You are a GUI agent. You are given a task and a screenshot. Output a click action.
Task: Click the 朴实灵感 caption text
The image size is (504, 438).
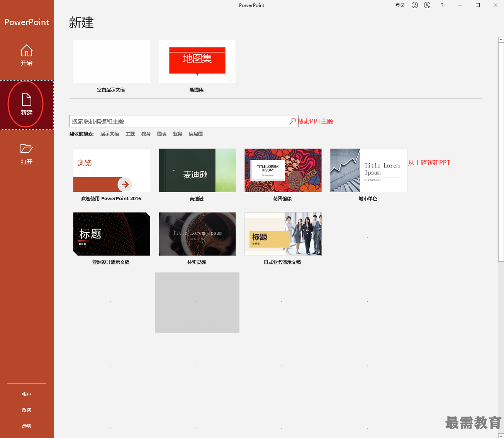click(x=197, y=262)
